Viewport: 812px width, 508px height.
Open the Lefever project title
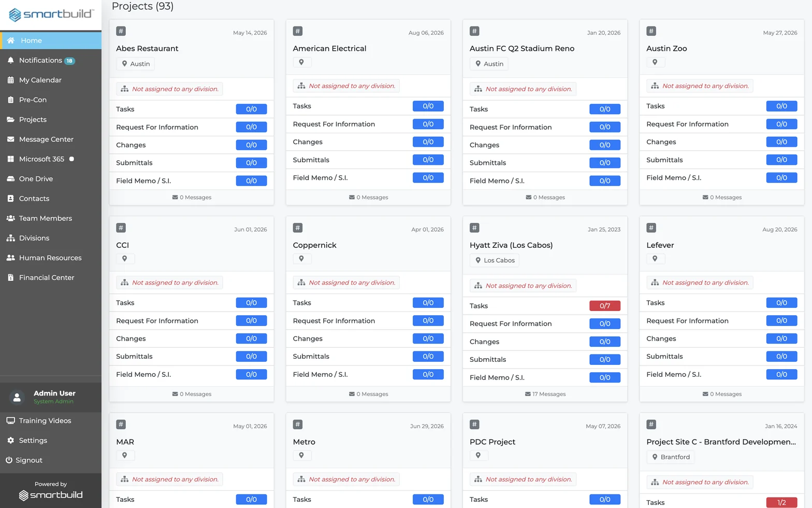tap(660, 245)
